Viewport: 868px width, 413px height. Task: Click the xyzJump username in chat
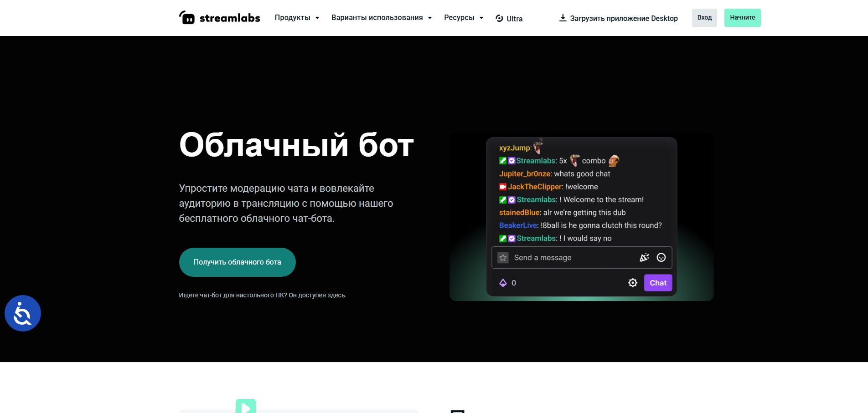[515, 148]
